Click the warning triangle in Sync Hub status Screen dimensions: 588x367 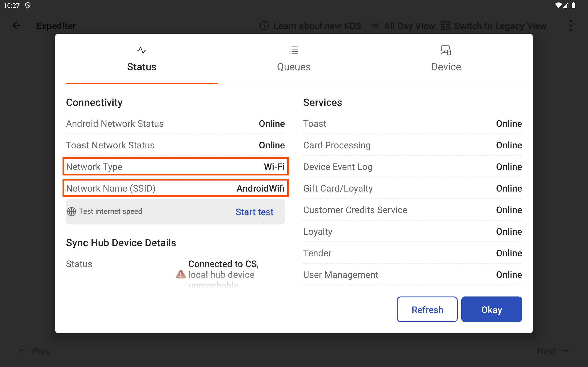click(181, 274)
